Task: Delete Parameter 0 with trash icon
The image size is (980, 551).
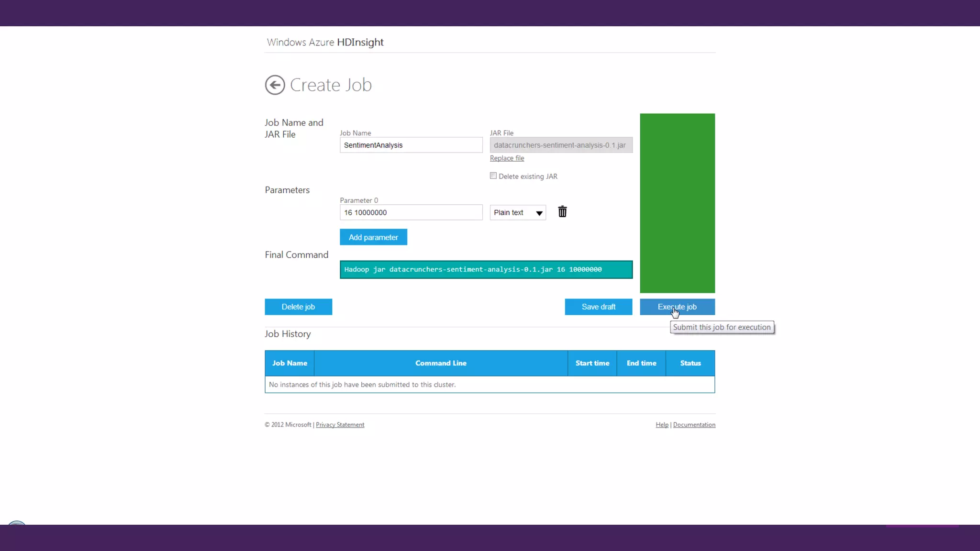Action: tap(562, 212)
